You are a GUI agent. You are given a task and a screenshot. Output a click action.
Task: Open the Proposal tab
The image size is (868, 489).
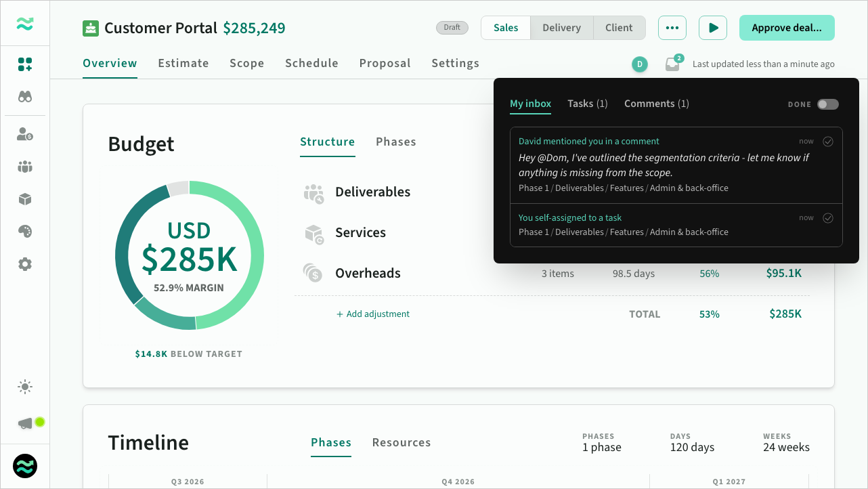click(x=385, y=64)
